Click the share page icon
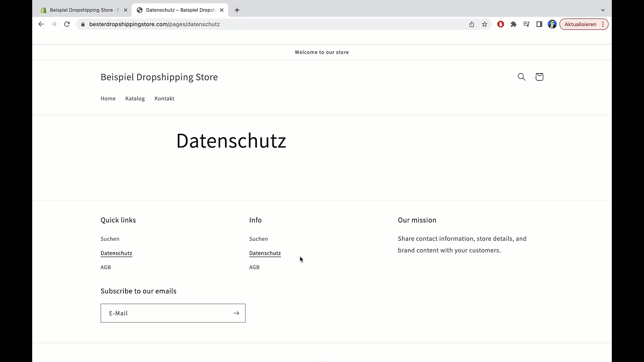Image resolution: width=644 pixels, height=362 pixels. tap(472, 24)
